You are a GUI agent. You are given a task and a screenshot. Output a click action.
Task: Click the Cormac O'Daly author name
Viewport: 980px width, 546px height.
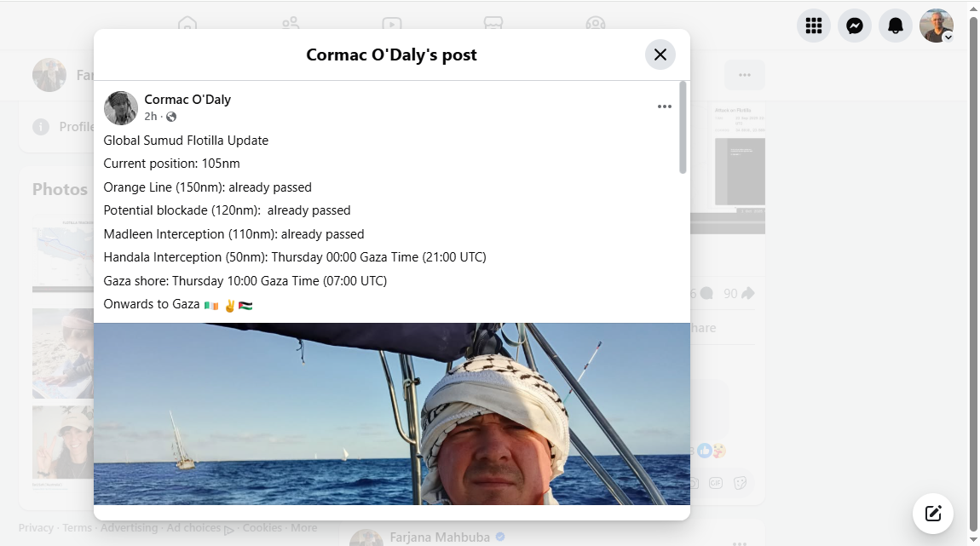coord(187,100)
